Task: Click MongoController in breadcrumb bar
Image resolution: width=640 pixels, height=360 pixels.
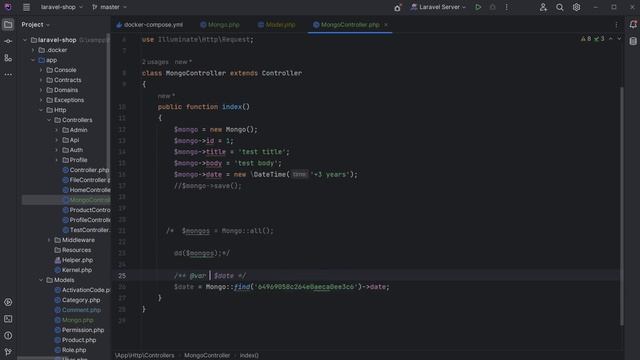Action: (207, 356)
